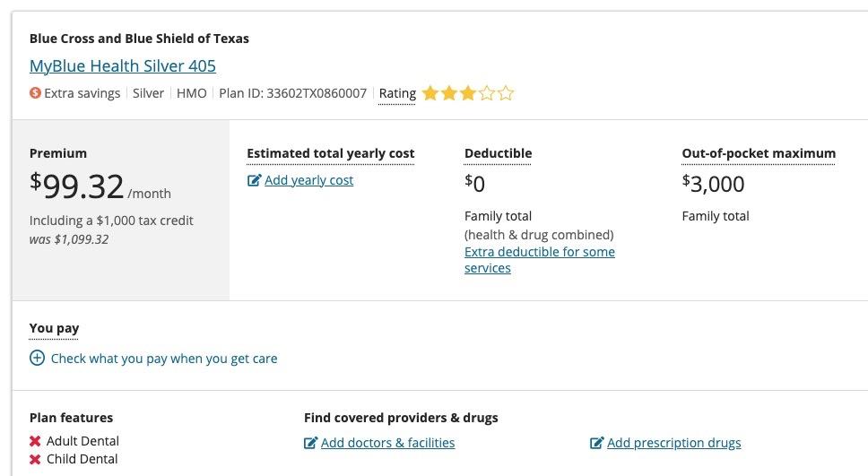868x476 pixels.
Task: Show the Deductible term explanation
Action: (498, 153)
